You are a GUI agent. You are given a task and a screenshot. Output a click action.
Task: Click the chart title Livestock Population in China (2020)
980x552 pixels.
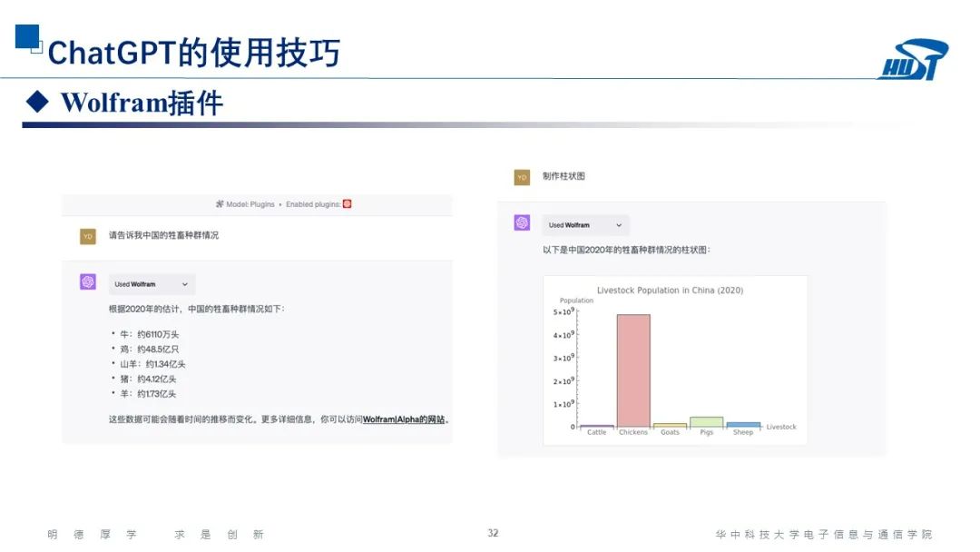(670, 290)
